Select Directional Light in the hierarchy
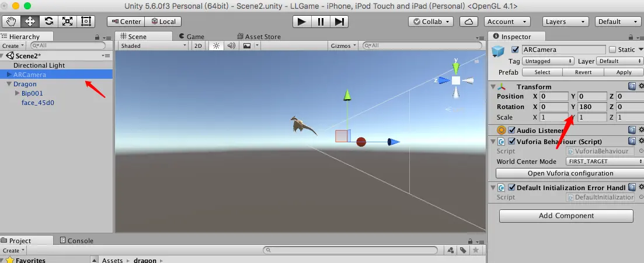 click(39, 65)
